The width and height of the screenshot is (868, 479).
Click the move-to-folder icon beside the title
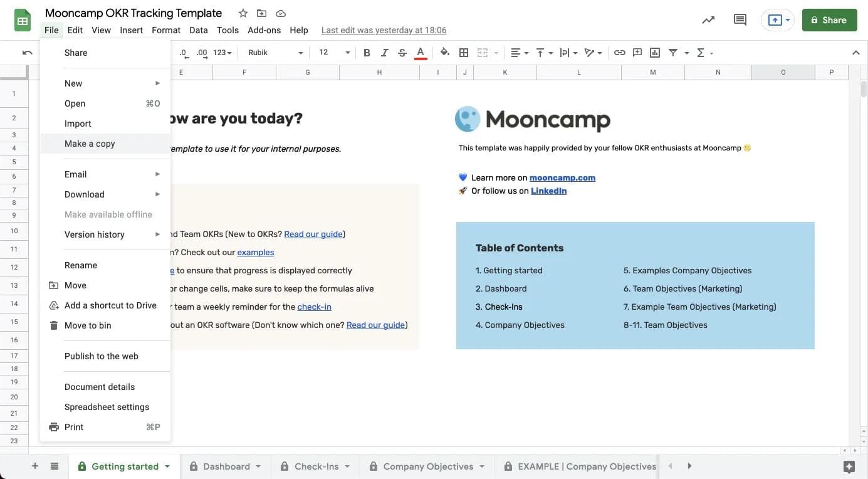[261, 13]
